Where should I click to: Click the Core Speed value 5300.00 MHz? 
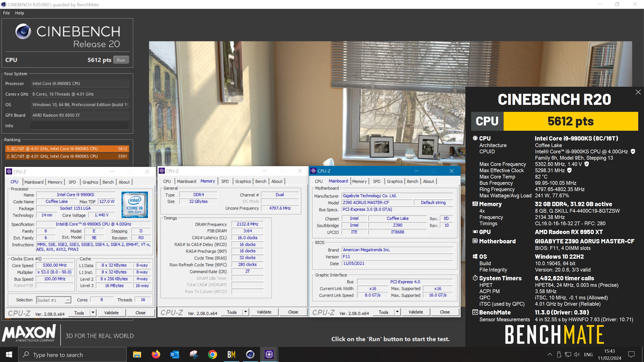(x=55, y=265)
